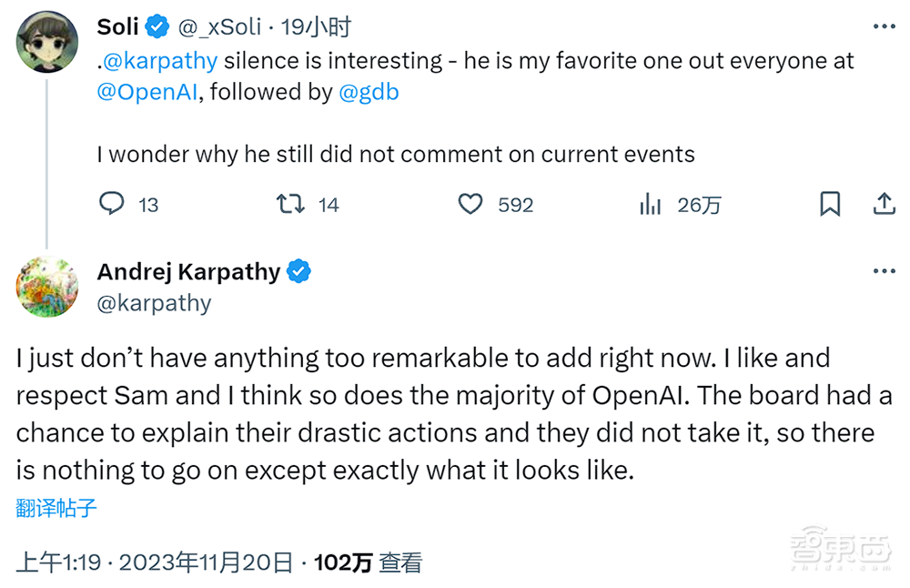Click the share icon on Soli's tweet
Viewport: 910px width, 588px height.
click(x=884, y=204)
